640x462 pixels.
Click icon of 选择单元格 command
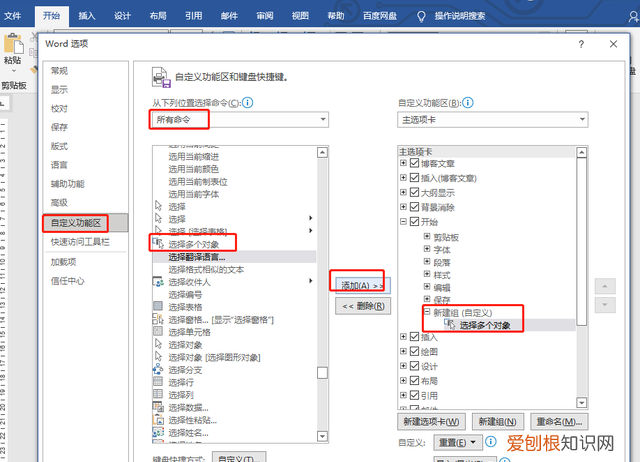(x=158, y=331)
